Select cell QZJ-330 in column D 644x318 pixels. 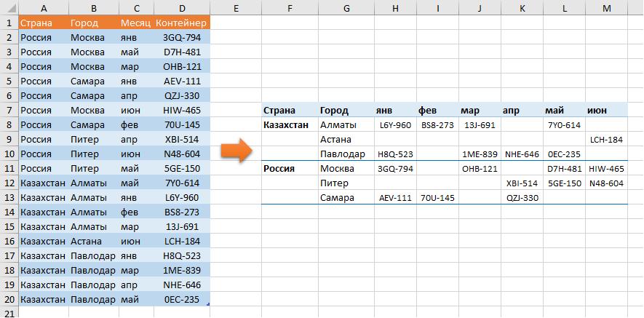click(x=182, y=96)
